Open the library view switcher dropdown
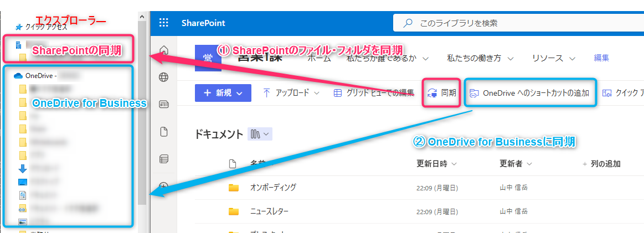This screenshot has width=644, height=233. (260, 134)
